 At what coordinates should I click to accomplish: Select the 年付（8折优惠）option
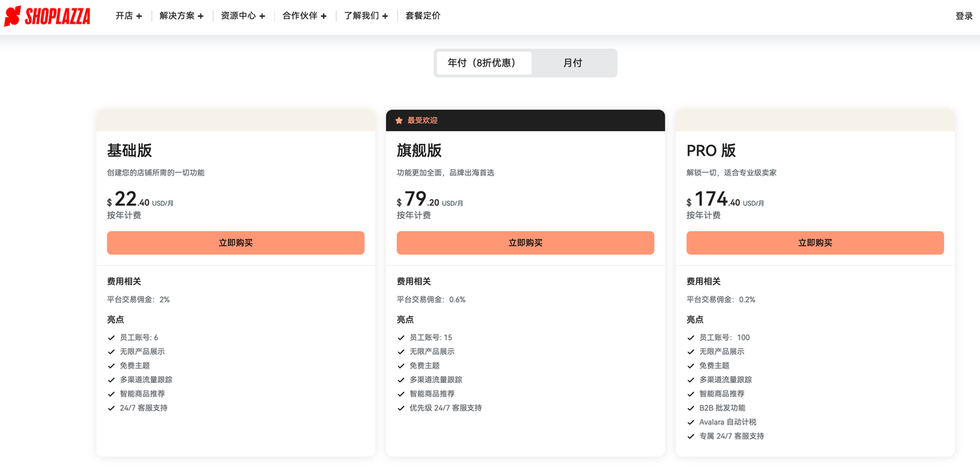point(484,63)
